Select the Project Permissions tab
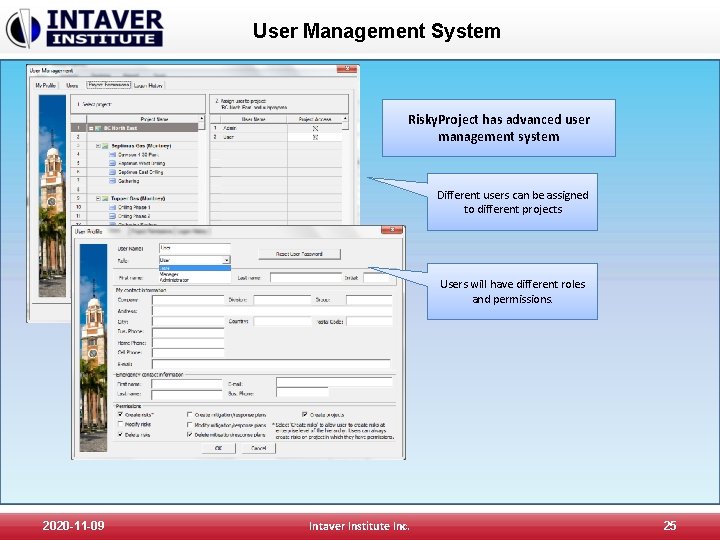Screen dimensions: 720x540 [109, 85]
